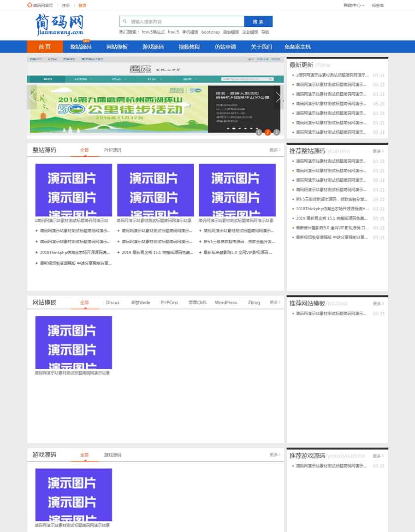Advance carousel with the right arrow
Viewport: 415px width, 532px height.
pos(278,97)
